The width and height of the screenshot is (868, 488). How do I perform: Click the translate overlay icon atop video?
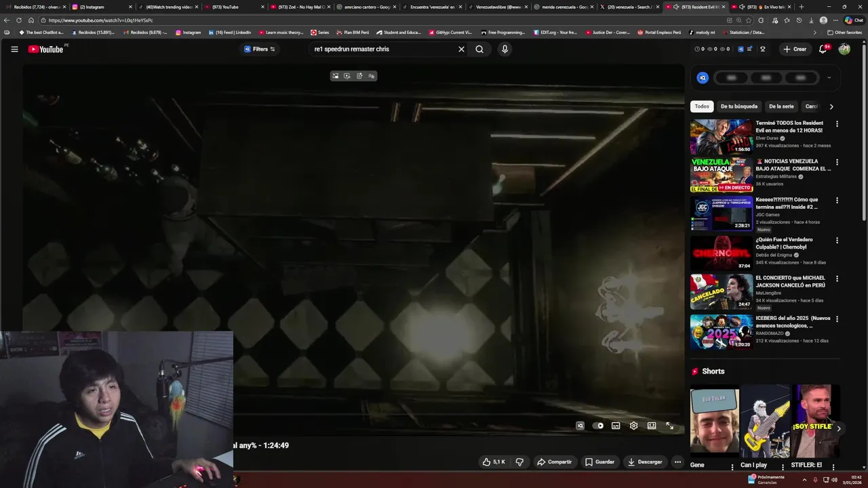point(371,76)
